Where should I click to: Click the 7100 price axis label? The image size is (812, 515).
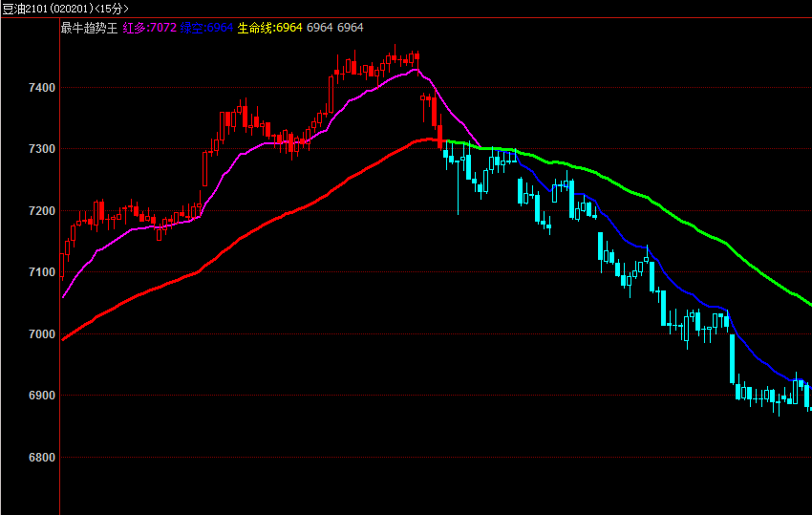[x=42, y=272]
